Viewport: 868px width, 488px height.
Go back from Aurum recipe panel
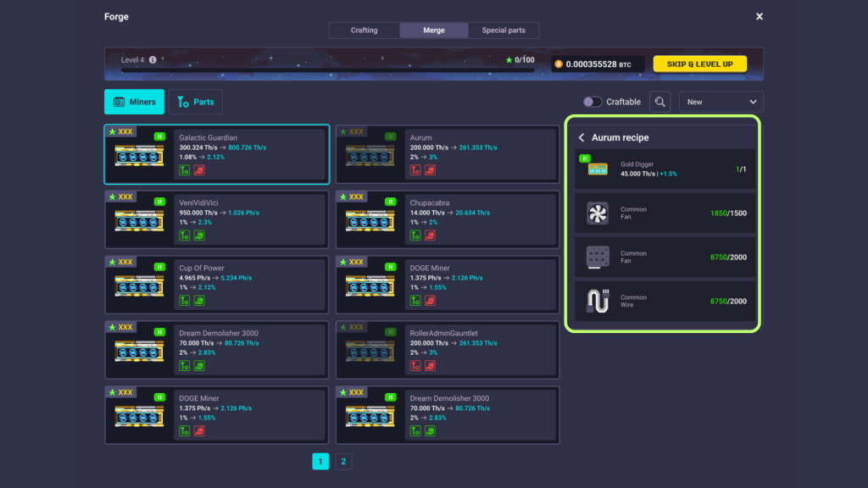click(x=581, y=137)
